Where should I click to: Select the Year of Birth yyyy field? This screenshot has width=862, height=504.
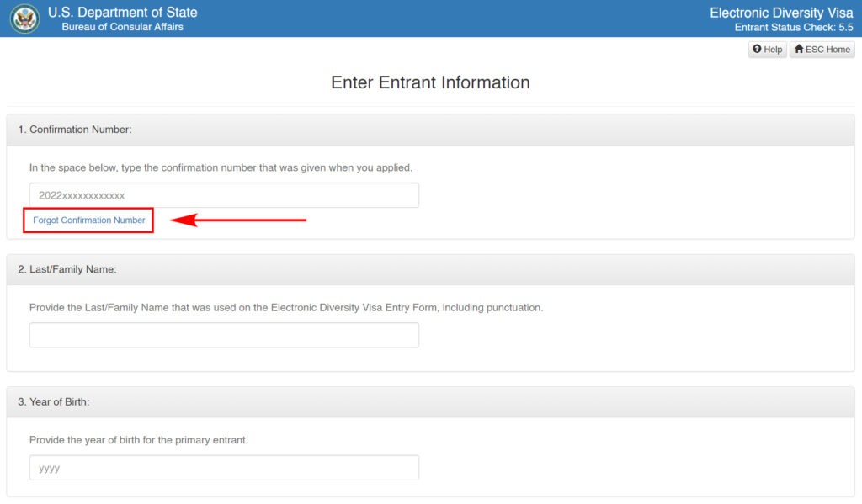(224, 468)
